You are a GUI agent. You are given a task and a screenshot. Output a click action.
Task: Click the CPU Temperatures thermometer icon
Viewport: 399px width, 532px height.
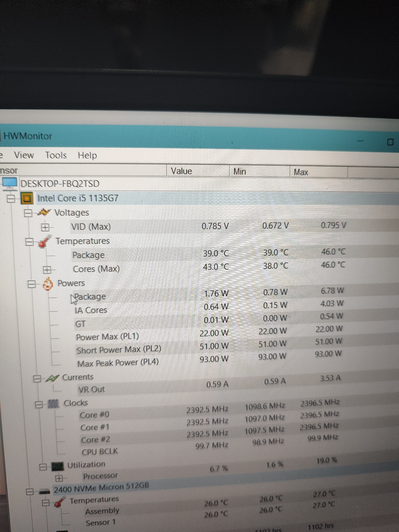[x=45, y=241]
